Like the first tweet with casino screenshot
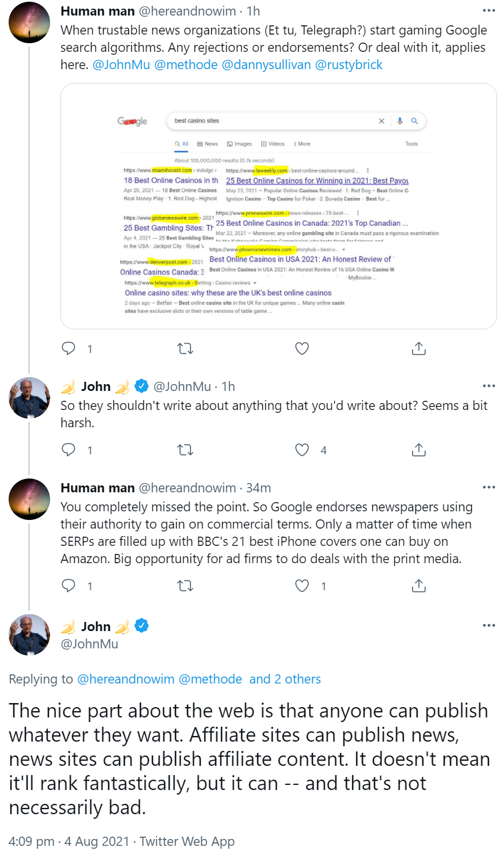The width and height of the screenshot is (504, 862). coord(302,348)
